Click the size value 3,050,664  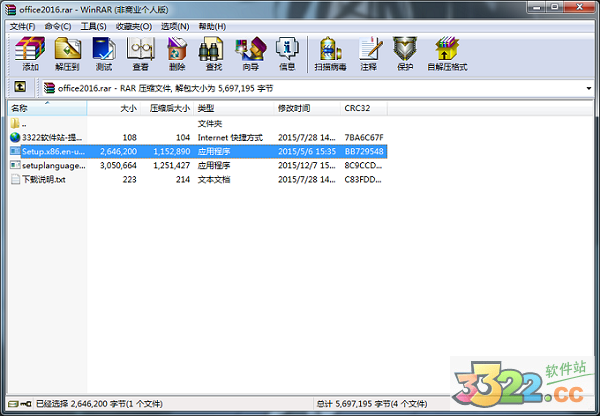pos(118,166)
